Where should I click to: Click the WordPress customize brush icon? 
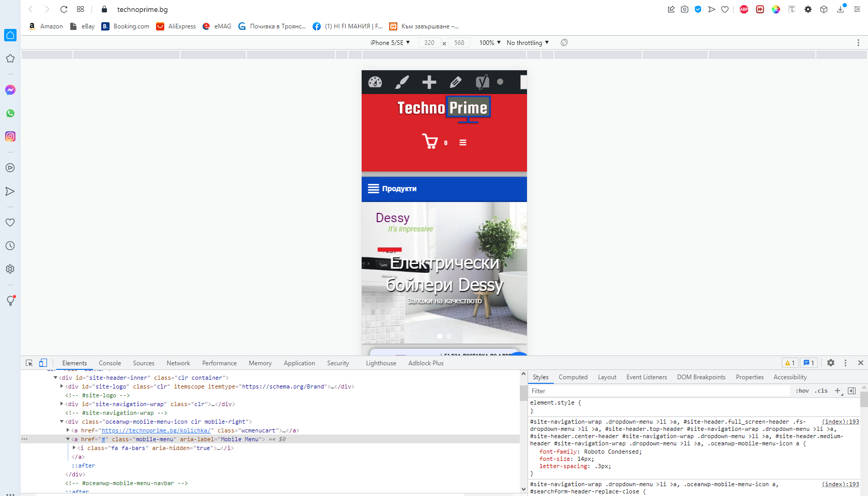pyautogui.click(x=402, y=82)
